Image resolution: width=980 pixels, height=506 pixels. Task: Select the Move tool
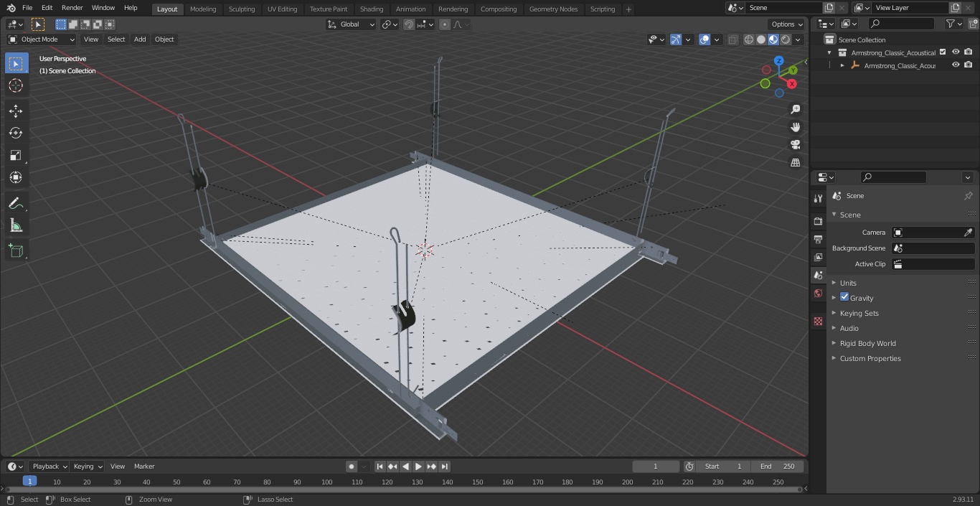pos(16,111)
